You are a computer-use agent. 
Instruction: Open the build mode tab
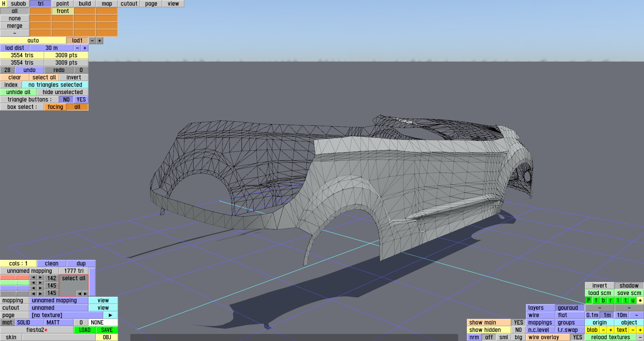85,4
